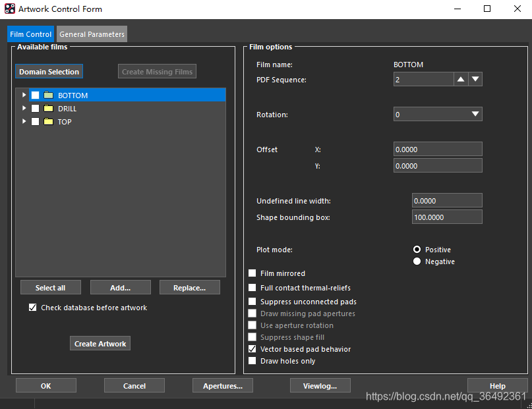Open the Apertures dialog
This screenshot has height=409, width=532.
coord(223,386)
